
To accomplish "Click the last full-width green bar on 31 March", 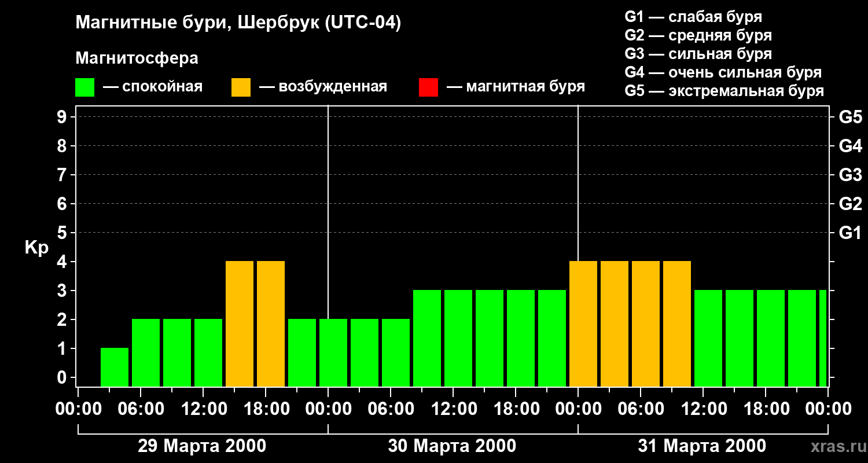I will [x=802, y=338].
